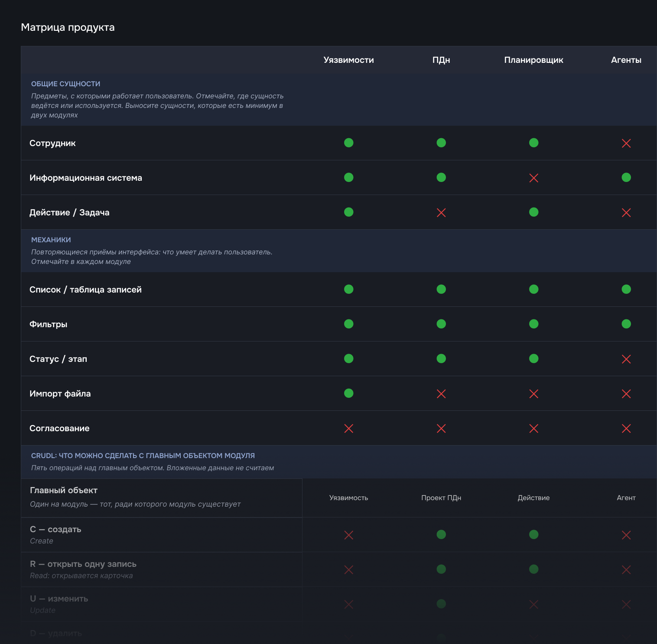Click Согласование cross under Планировщик

(533, 428)
